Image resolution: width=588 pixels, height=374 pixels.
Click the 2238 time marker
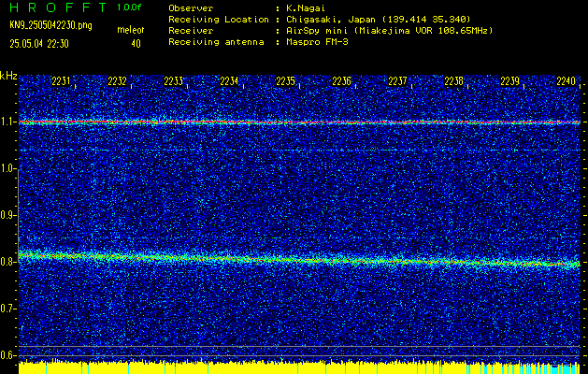pyautogui.click(x=453, y=81)
